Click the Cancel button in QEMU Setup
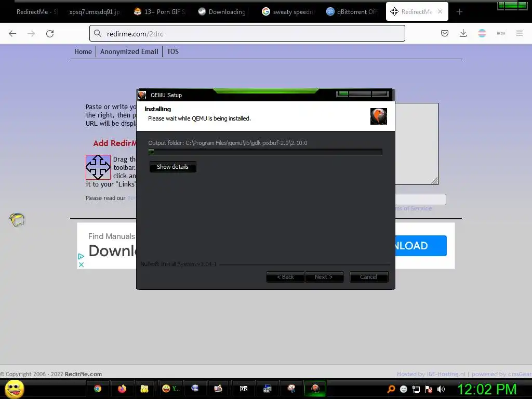 [x=368, y=277]
